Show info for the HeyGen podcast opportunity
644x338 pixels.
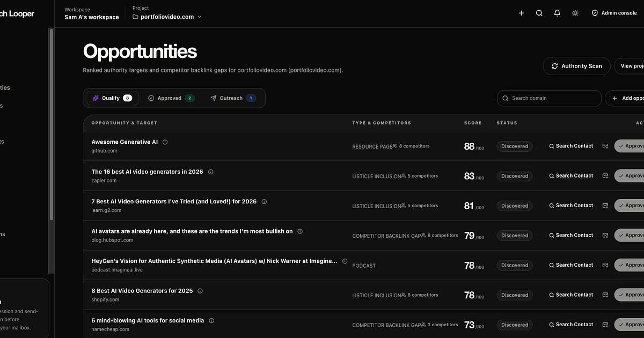[x=345, y=261]
